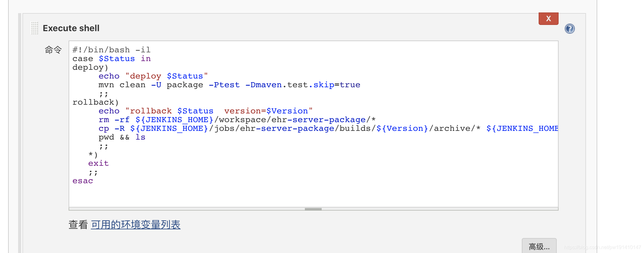Click the blue help question mark icon
This screenshot has width=644, height=253.
coord(570,29)
